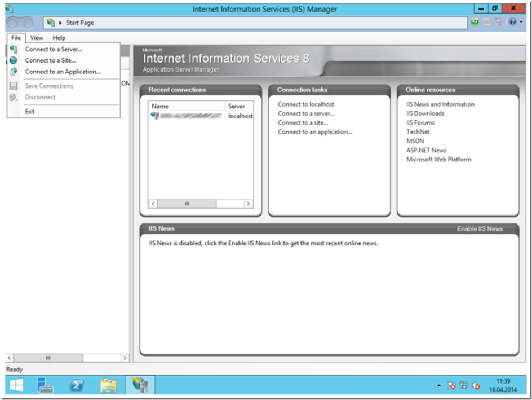Click the gray Stop icon in the toolbar
The height and width of the screenshot is (400, 532).
[x=486, y=23]
